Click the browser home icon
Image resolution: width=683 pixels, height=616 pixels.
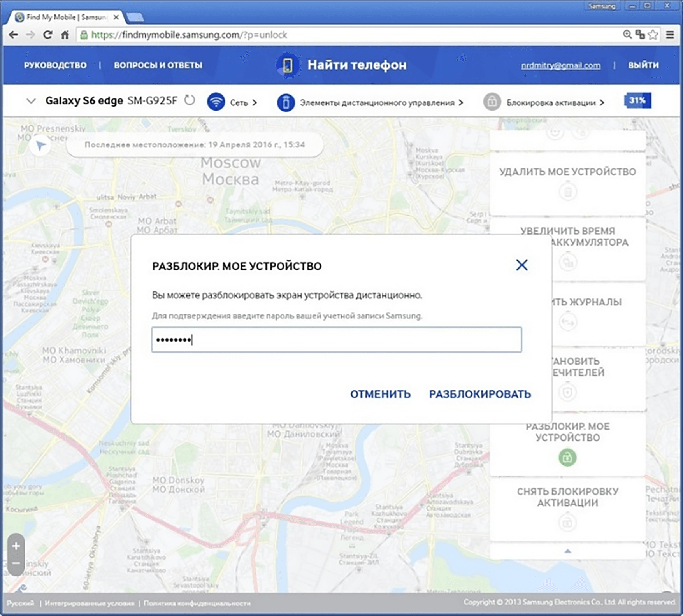tap(65, 35)
